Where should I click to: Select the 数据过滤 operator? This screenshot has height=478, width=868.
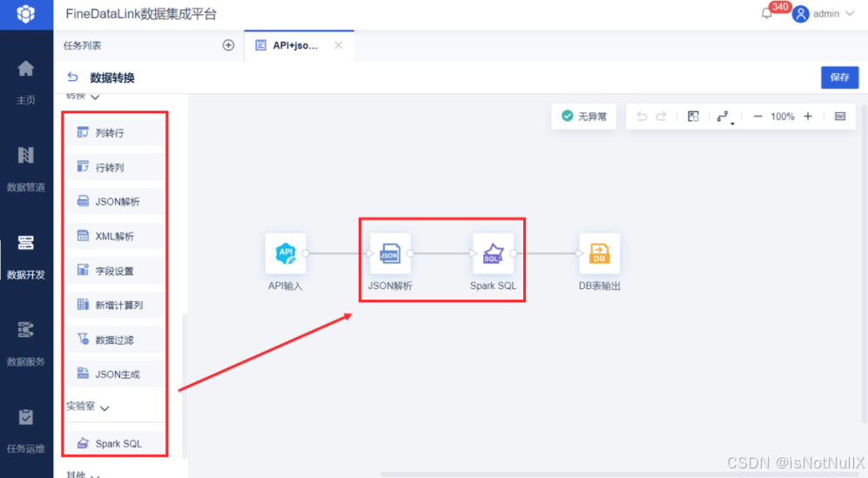(116, 340)
